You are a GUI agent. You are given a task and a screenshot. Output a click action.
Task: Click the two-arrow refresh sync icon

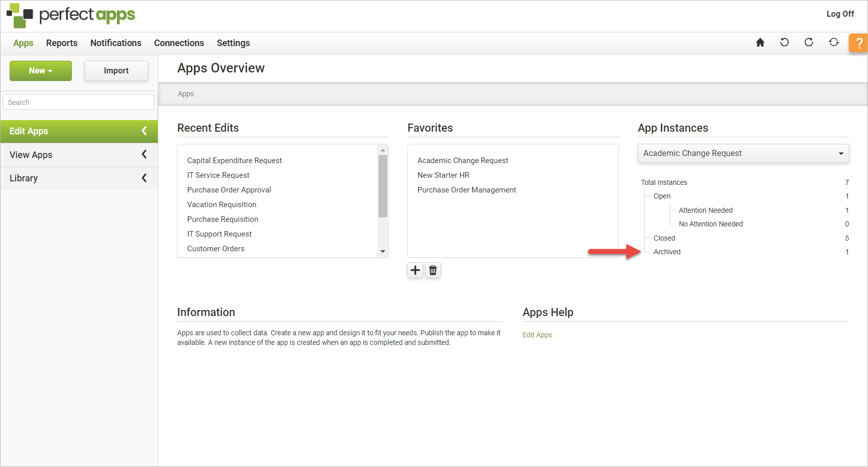click(834, 43)
